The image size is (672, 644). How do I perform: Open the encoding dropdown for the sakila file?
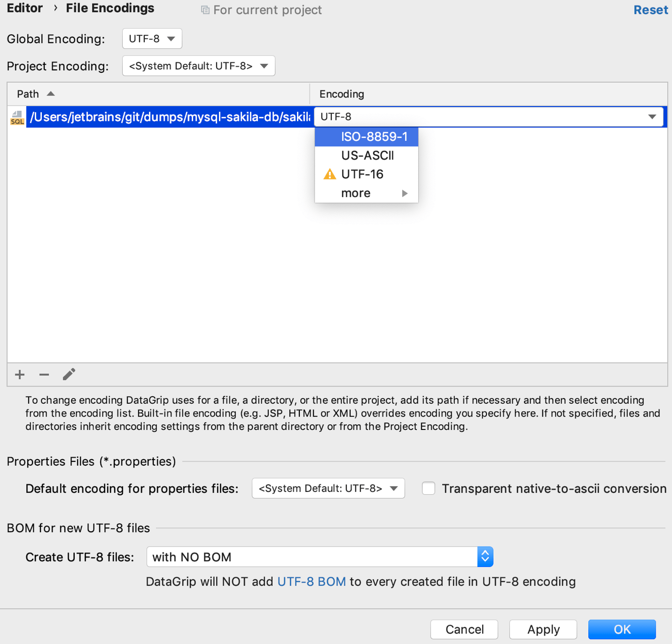652,117
